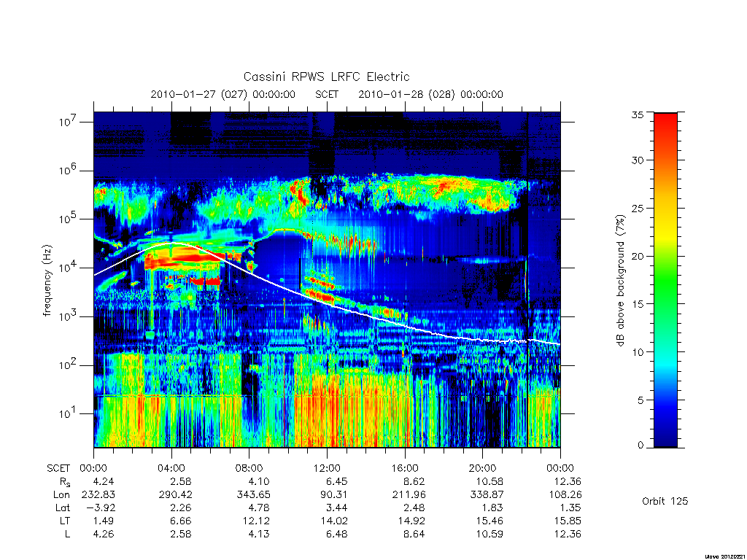This screenshot has width=747, height=560.
Task: Click the LT value 14.02
Action: pos(333,521)
